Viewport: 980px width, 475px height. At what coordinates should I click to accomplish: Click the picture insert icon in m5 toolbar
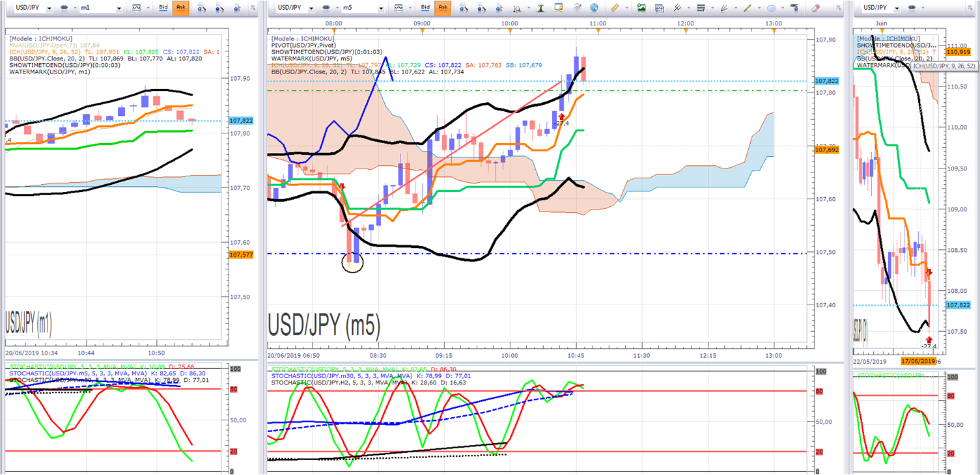pos(641,8)
